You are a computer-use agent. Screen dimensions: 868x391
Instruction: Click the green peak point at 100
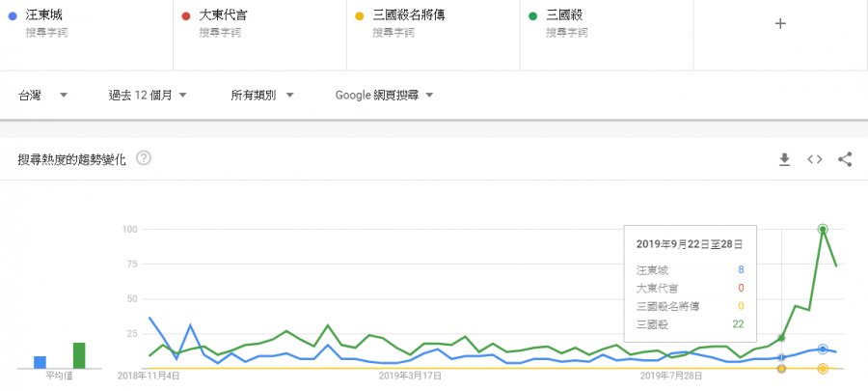point(823,229)
